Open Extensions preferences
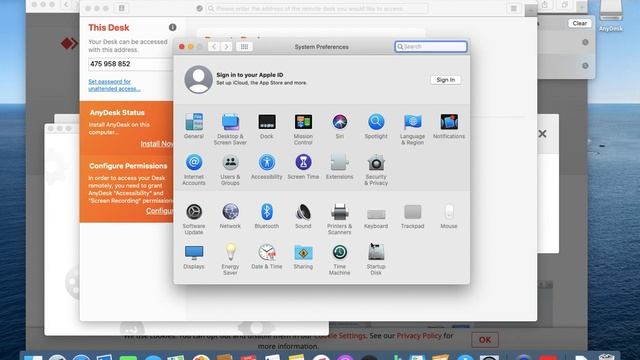The width and height of the screenshot is (640, 360). point(339,167)
